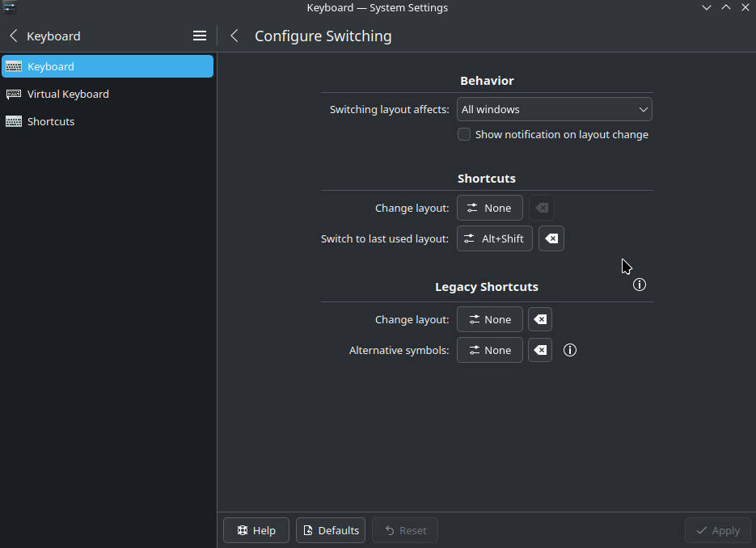Click info icon next to Alternative symbols
This screenshot has height=548, width=756.
(x=570, y=350)
